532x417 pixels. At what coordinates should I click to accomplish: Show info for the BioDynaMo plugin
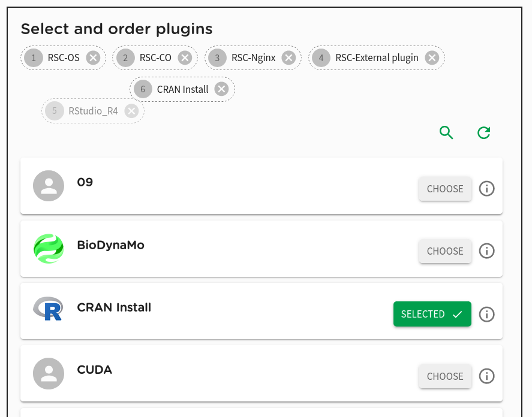[x=486, y=251]
